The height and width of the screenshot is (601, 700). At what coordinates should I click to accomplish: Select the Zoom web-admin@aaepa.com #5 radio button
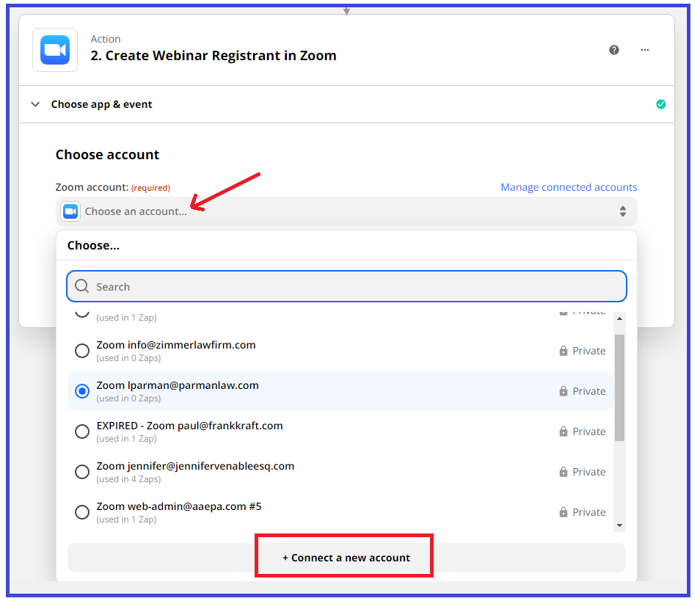82,512
